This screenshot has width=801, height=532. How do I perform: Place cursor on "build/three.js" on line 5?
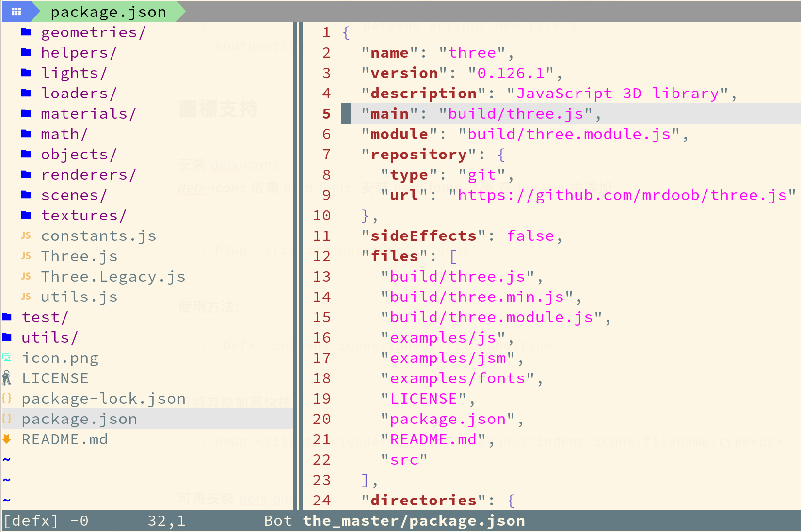(515, 114)
